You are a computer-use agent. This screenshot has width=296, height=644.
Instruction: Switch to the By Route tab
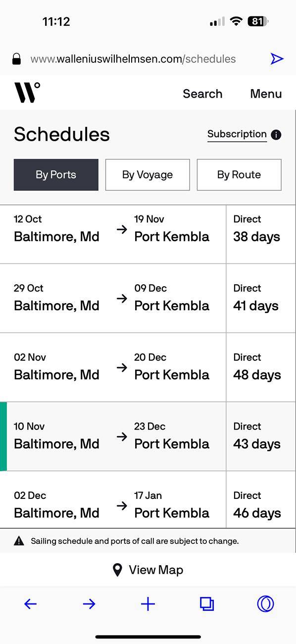(x=239, y=174)
